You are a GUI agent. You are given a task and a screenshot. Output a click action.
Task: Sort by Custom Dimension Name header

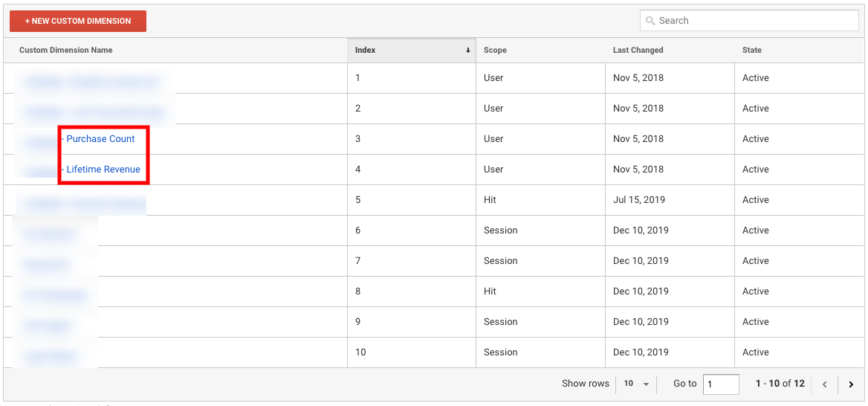[66, 51]
